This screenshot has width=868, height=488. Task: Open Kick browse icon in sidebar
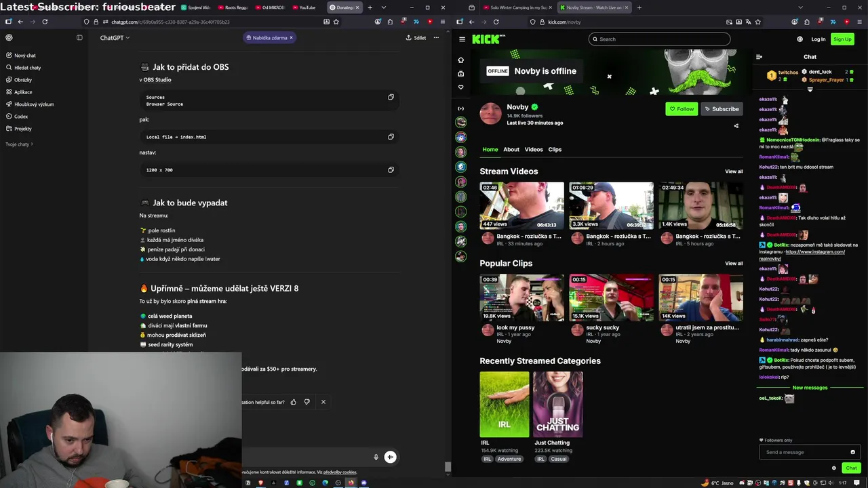[461, 73]
